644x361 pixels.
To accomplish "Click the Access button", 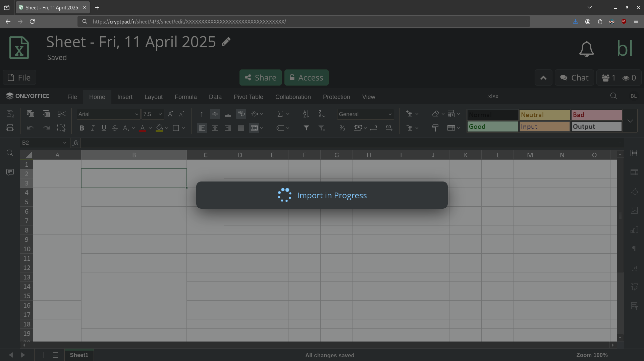I will tap(306, 78).
